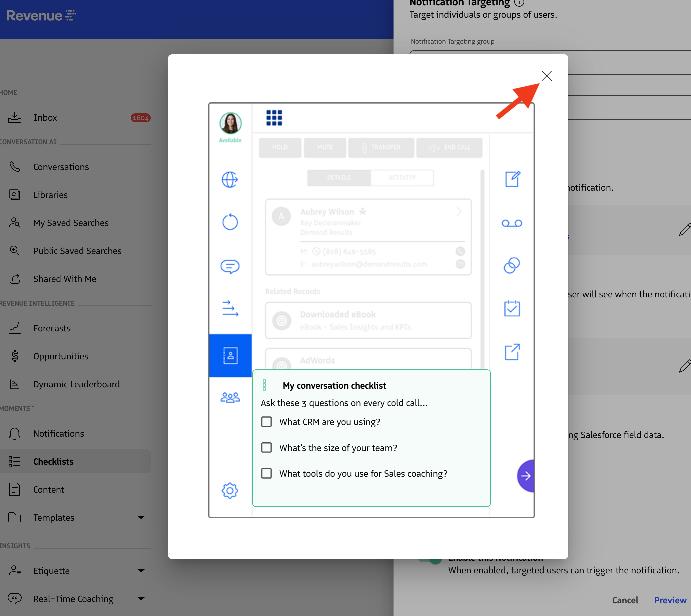
Task: Click the linked circles icon in preview
Action: (512, 265)
